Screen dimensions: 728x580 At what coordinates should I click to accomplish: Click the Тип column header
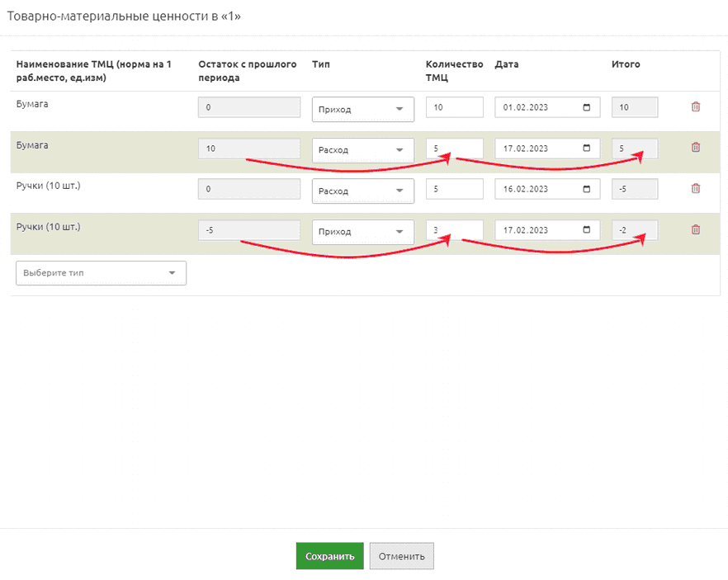pos(321,64)
